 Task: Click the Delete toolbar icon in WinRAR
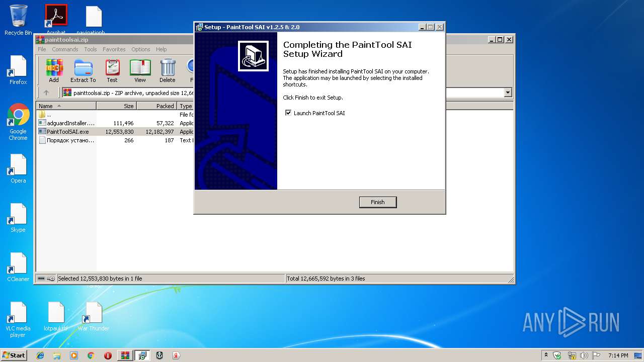click(168, 70)
